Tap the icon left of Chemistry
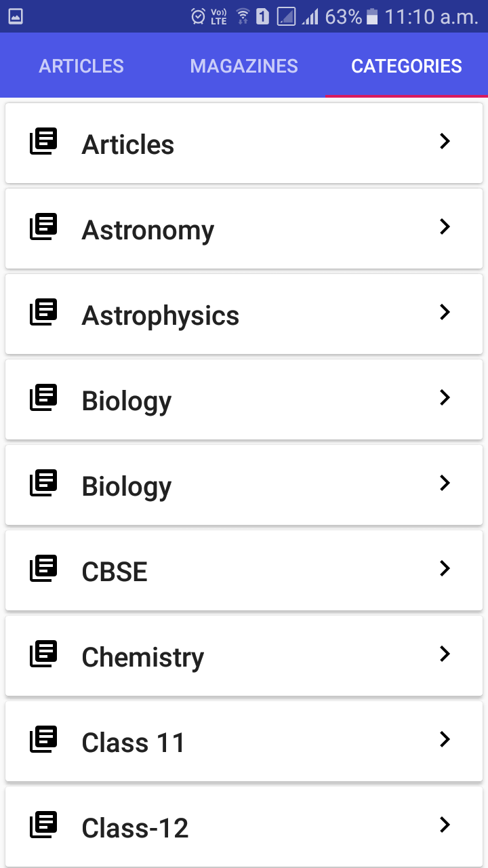488x868 pixels. click(x=43, y=654)
